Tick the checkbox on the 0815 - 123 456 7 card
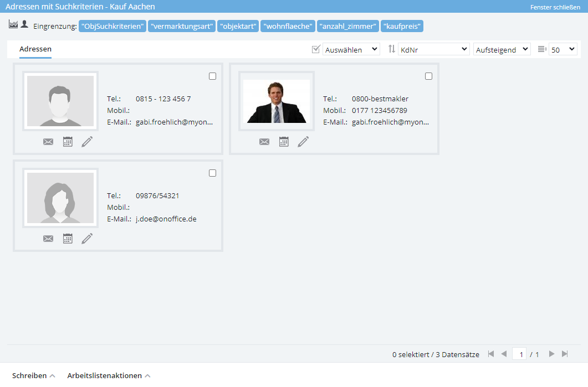 pos(213,76)
